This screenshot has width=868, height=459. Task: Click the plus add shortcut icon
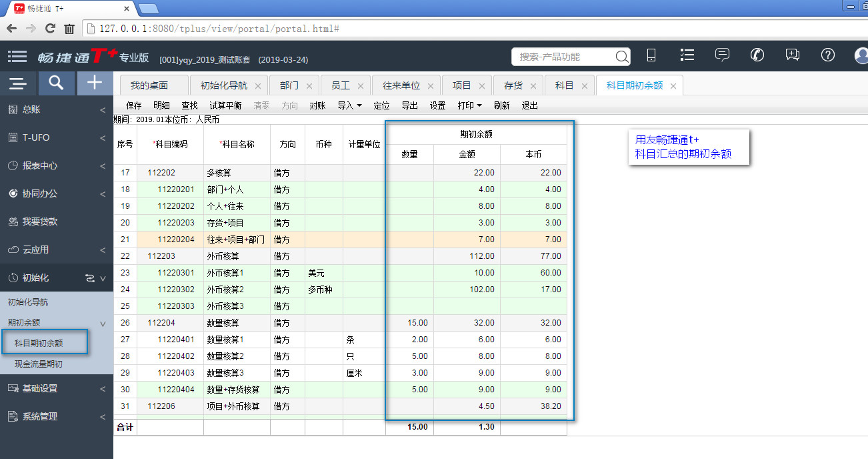95,83
